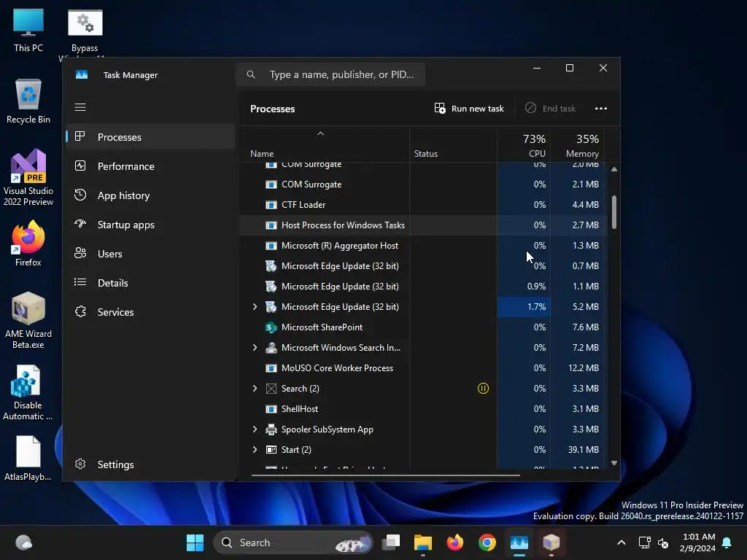The image size is (747, 560).
Task: Open Firefox from the taskbar
Action: pyautogui.click(x=455, y=542)
